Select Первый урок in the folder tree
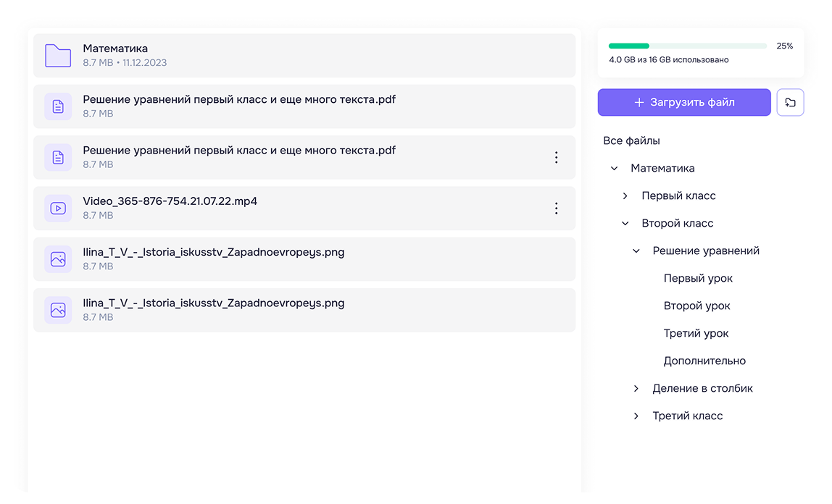 (x=698, y=279)
